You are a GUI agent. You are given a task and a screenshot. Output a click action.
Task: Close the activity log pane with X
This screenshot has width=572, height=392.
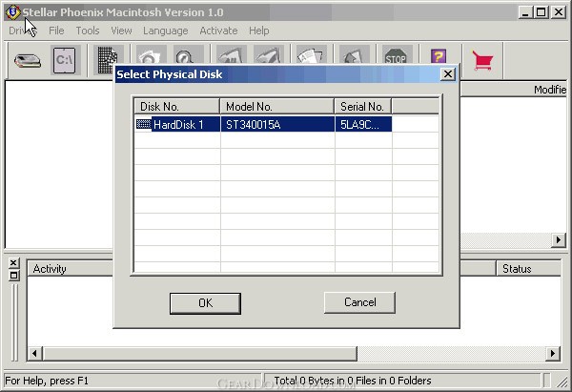(x=13, y=263)
